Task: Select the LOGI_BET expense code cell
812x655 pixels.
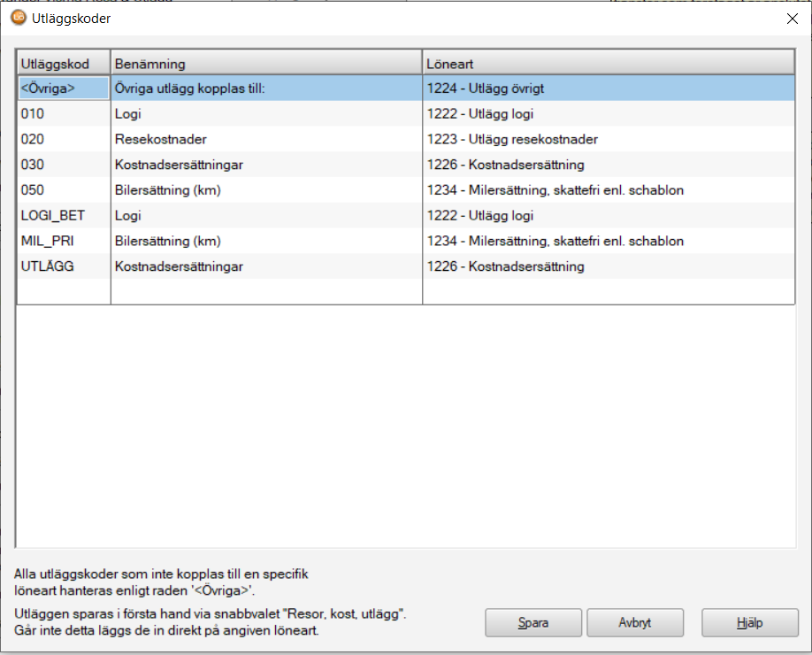Action: (x=64, y=216)
